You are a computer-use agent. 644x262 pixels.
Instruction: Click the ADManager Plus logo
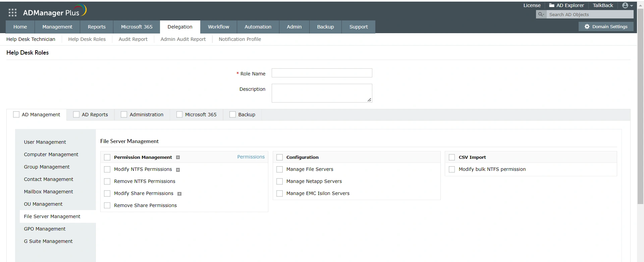click(55, 11)
